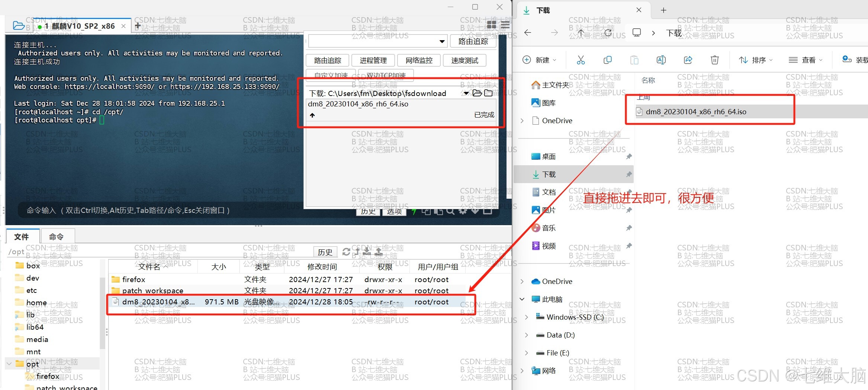The height and width of the screenshot is (390, 868).
Task: Expand the Windows-SSD (C:) drive node
Action: coord(526,317)
